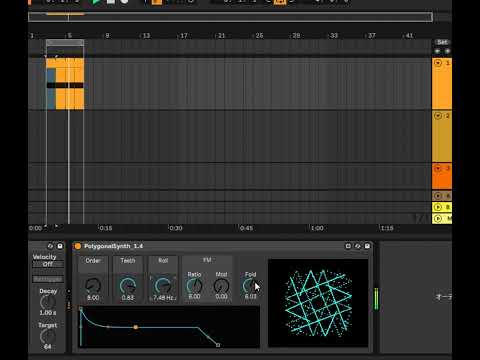Click bar 41 on the beat ruler
480x360 pixels.
pyautogui.click(x=409, y=35)
